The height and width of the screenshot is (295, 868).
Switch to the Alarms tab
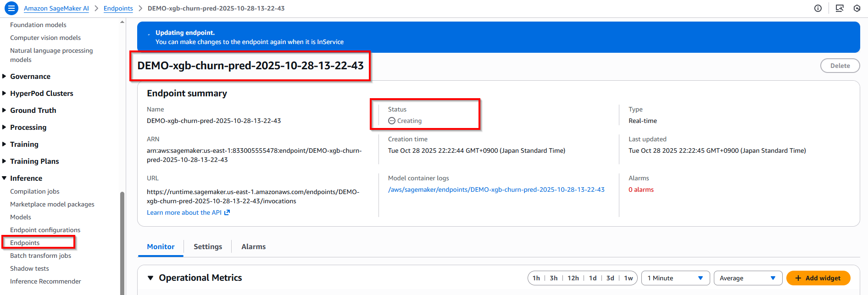[253, 247]
